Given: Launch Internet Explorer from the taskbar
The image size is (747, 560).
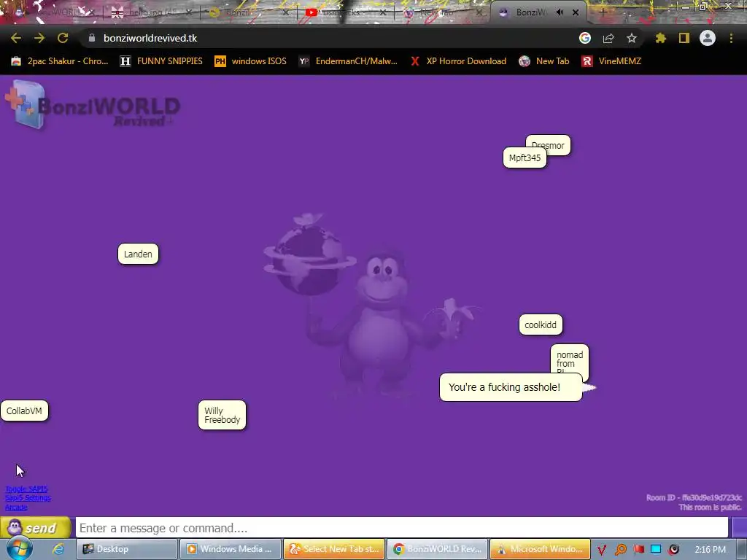Looking at the screenshot, I should 58,549.
